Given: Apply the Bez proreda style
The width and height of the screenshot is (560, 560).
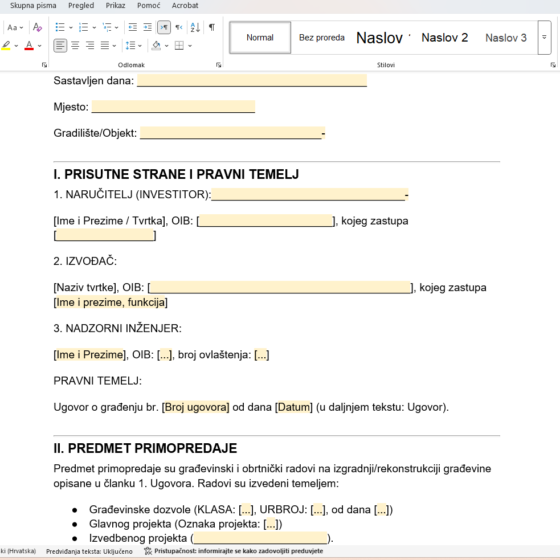Looking at the screenshot, I should [321, 38].
